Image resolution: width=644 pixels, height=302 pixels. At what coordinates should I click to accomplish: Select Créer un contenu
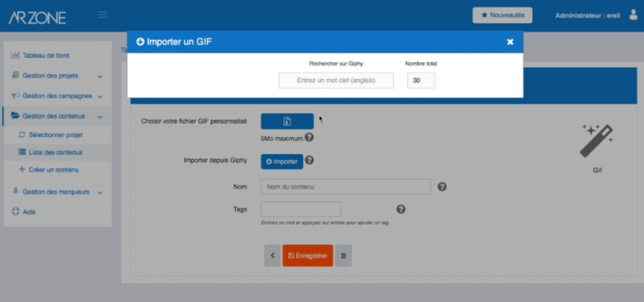(x=54, y=170)
